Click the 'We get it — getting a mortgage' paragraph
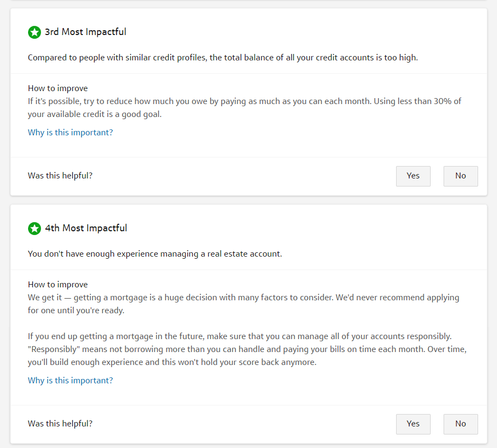Screen dimensions: 497x448 pyautogui.click(x=243, y=304)
